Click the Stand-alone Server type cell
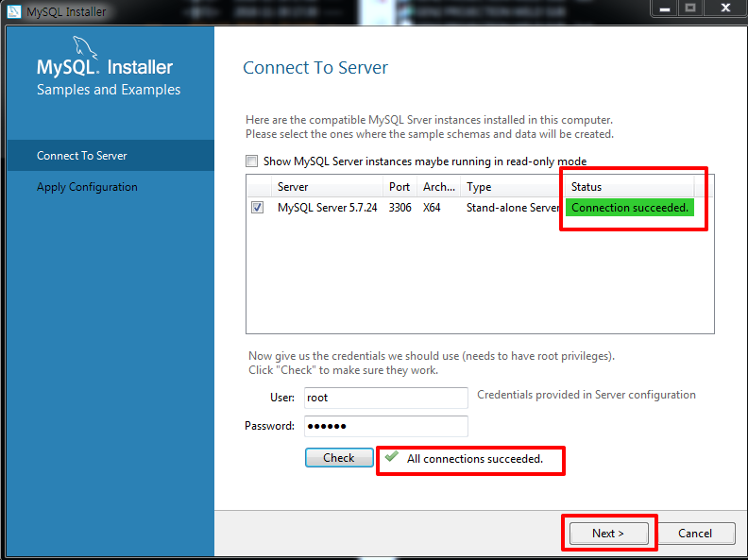Screen dimensions: 748x560 513,208
